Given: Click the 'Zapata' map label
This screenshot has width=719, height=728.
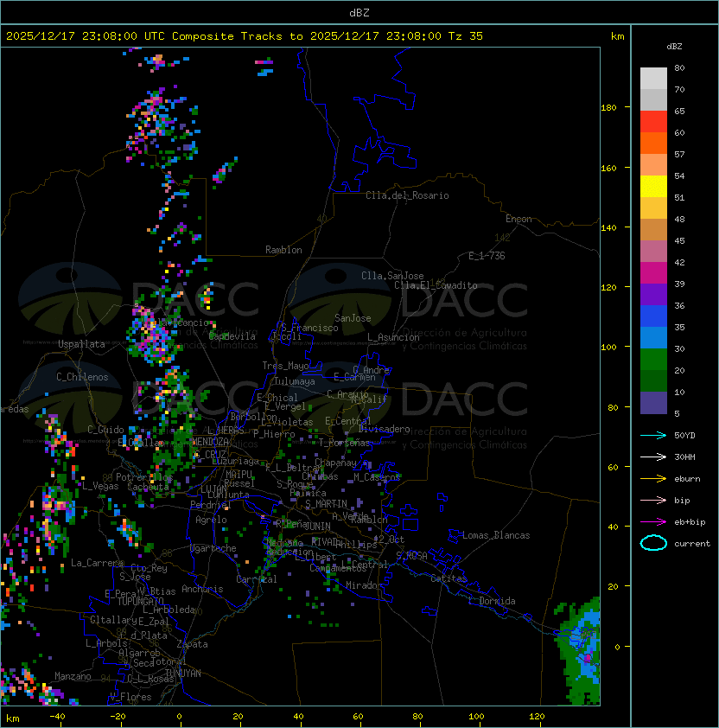Looking at the screenshot, I should click(x=192, y=644).
